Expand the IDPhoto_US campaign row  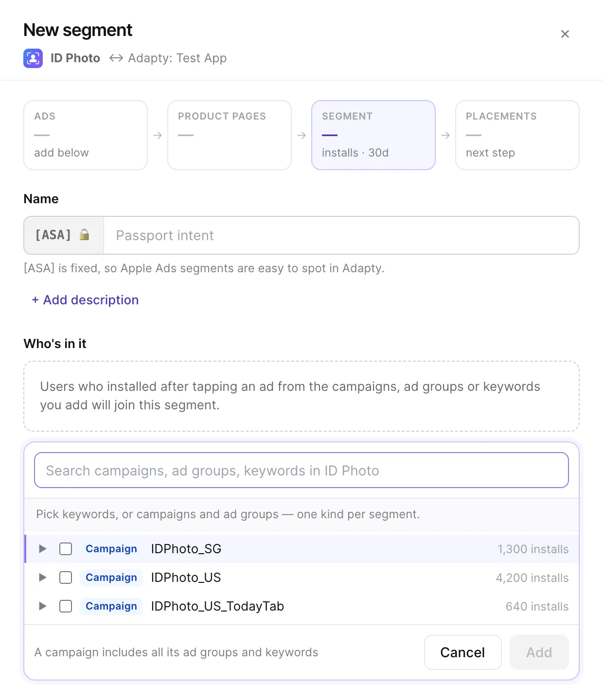tap(43, 577)
